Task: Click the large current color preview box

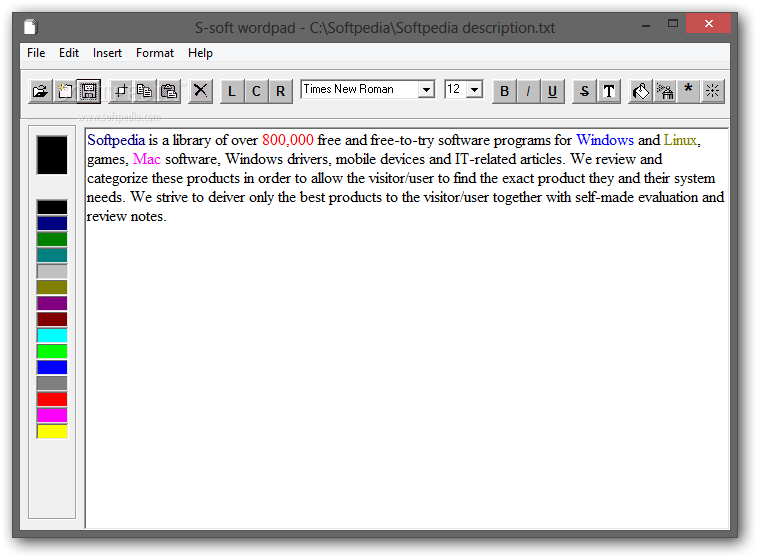Action: [52, 155]
